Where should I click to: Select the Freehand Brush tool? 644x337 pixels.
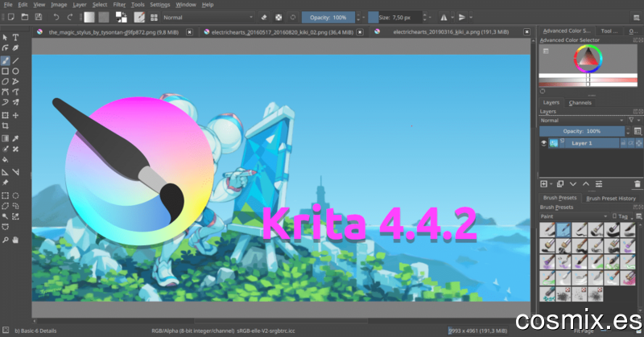pyautogui.click(x=5, y=61)
